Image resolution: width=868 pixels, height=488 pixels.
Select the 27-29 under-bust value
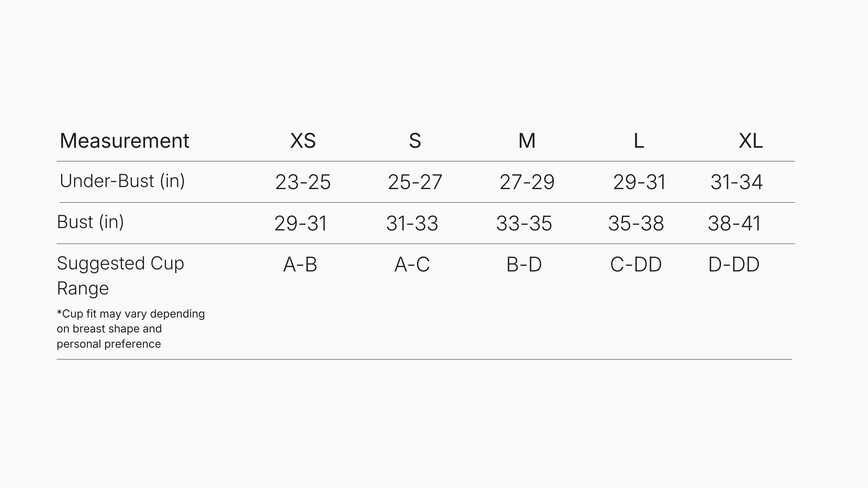(x=527, y=182)
